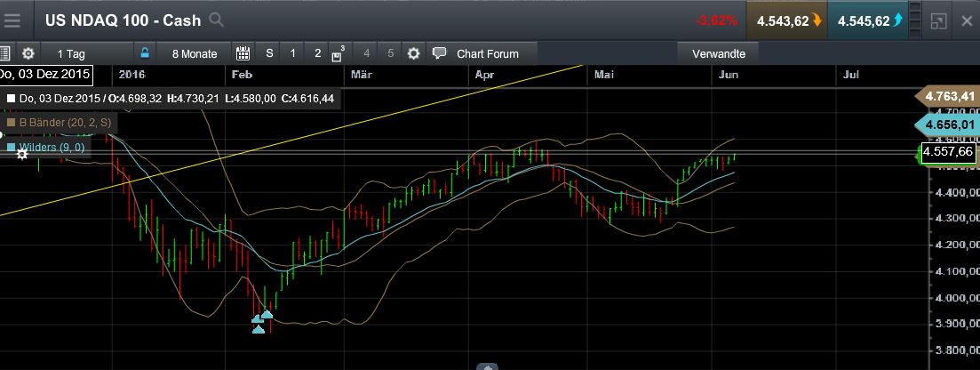980x370 pixels.
Task: Load chart preset 1
Action: [x=292, y=53]
